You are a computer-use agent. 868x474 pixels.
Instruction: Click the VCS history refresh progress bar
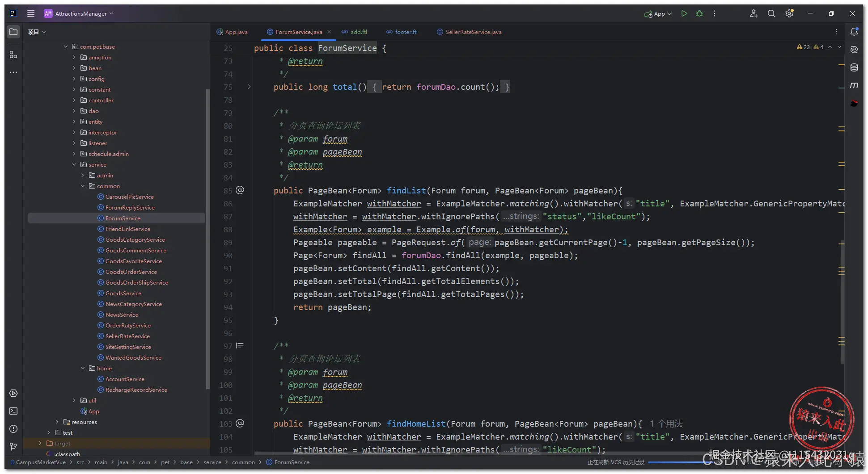[x=680, y=462]
